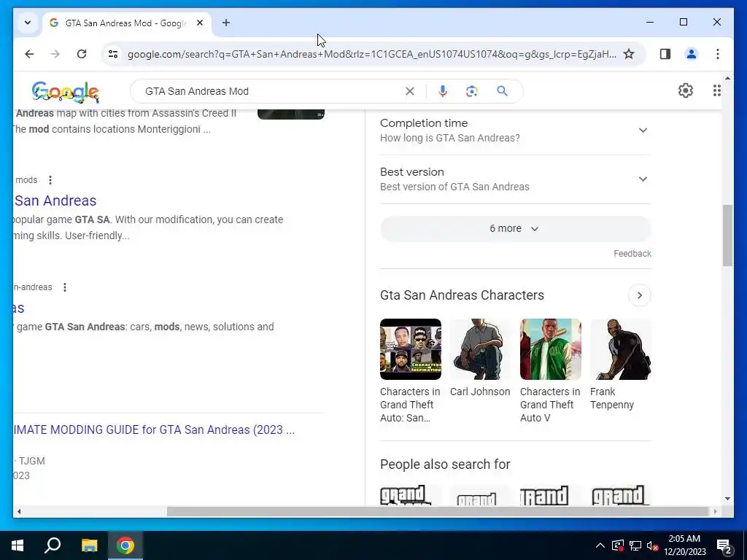The image size is (747, 560).
Task: Open three-dot options beside mods result
Action: click(x=50, y=180)
